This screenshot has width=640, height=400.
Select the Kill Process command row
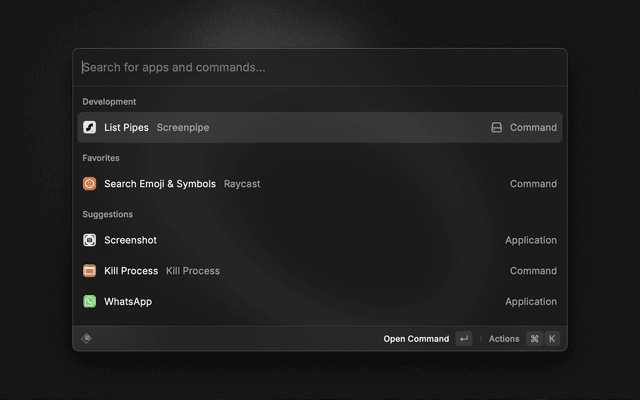point(131,271)
